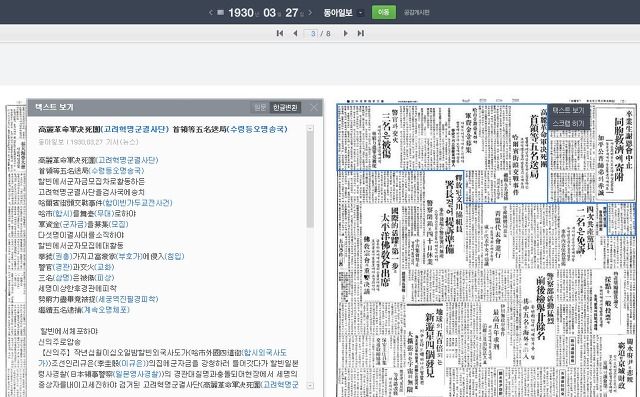Click the 署長걸어 提訴準備 article
The image size is (640, 397).
click(x=449, y=216)
